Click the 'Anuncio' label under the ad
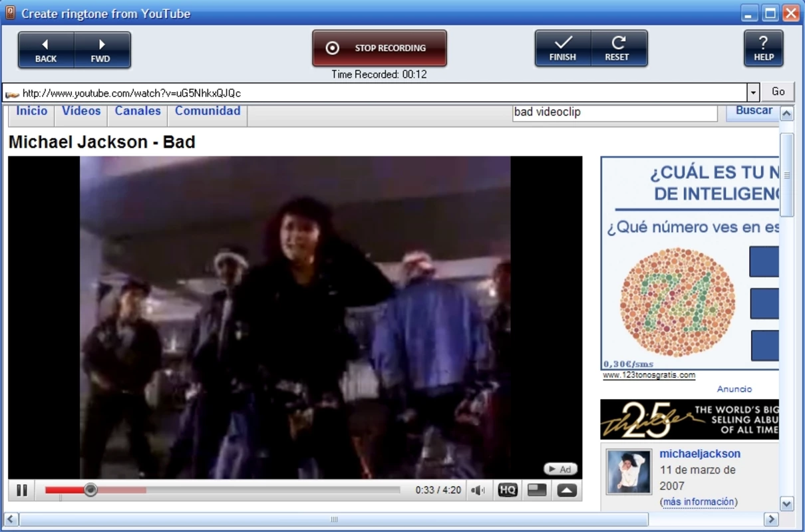This screenshot has width=805, height=532. pyautogui.click(x=734, y=389)
